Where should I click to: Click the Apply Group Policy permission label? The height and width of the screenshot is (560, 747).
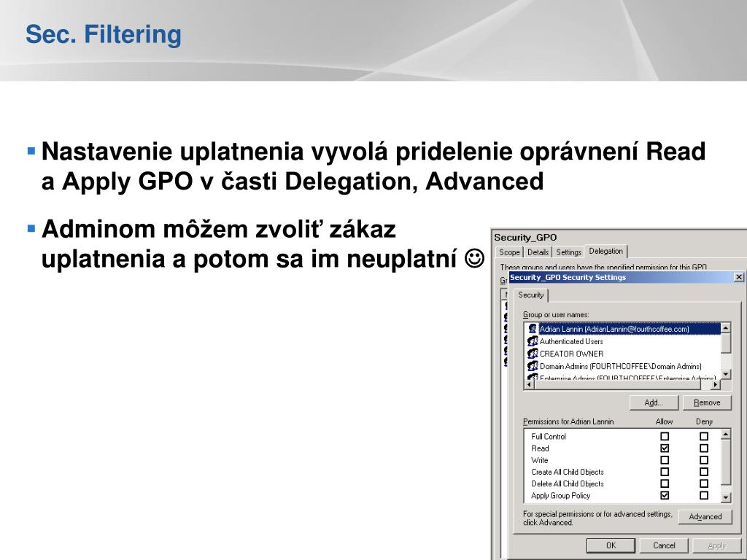click(561, 496)
